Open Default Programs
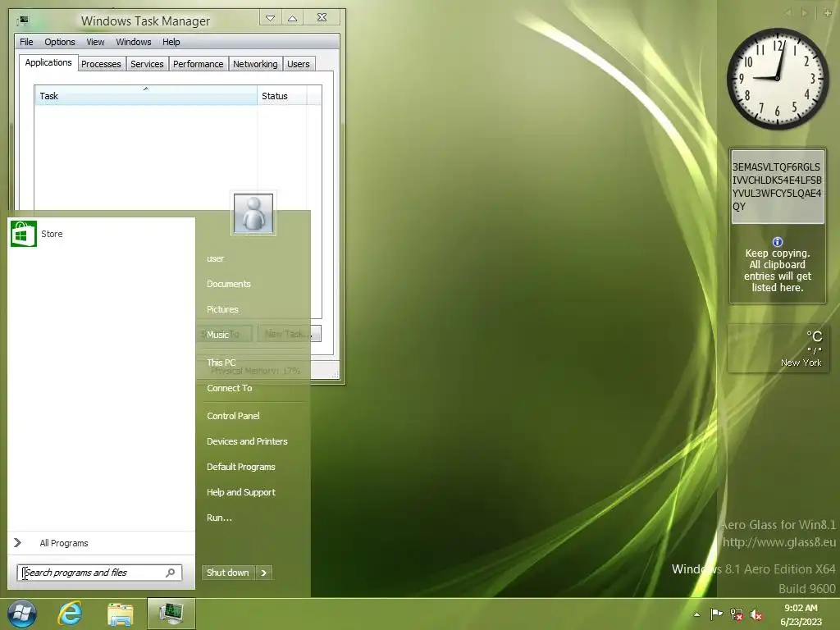 (240, 467)
